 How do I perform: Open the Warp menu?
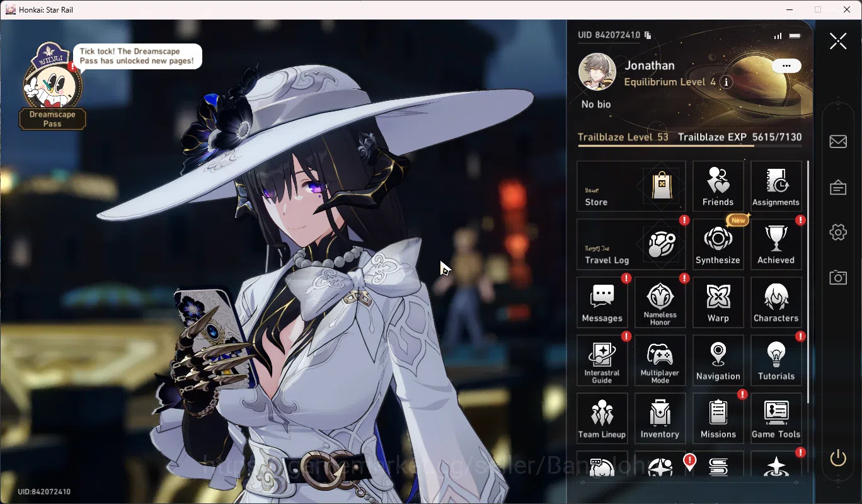[718, 302]
